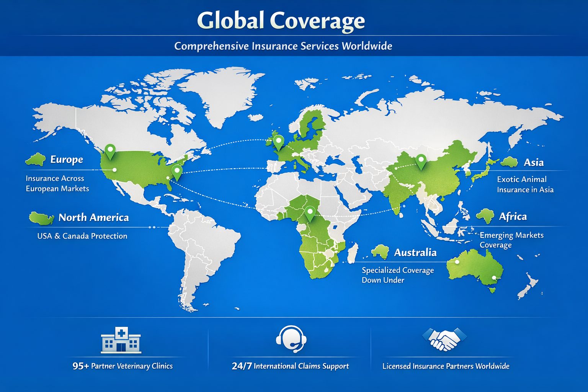588x392 pixels.
Task: Click the map pin on the western USA
Action: (x=110, y=151)
